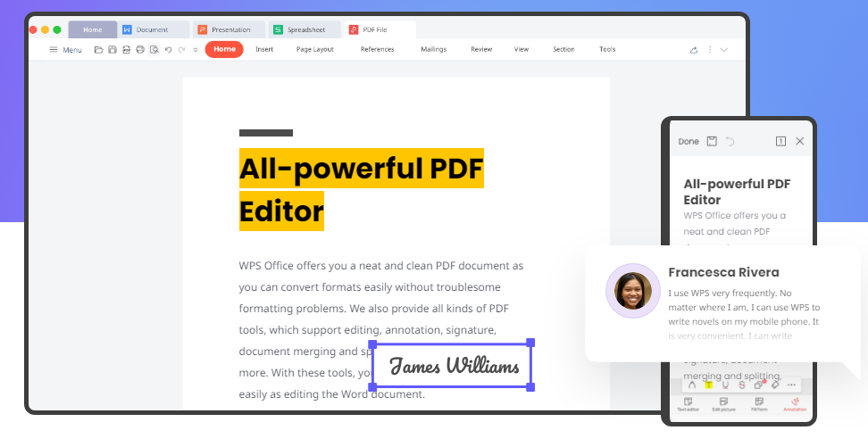Open the Annotation tab on phone

[795, 404]
